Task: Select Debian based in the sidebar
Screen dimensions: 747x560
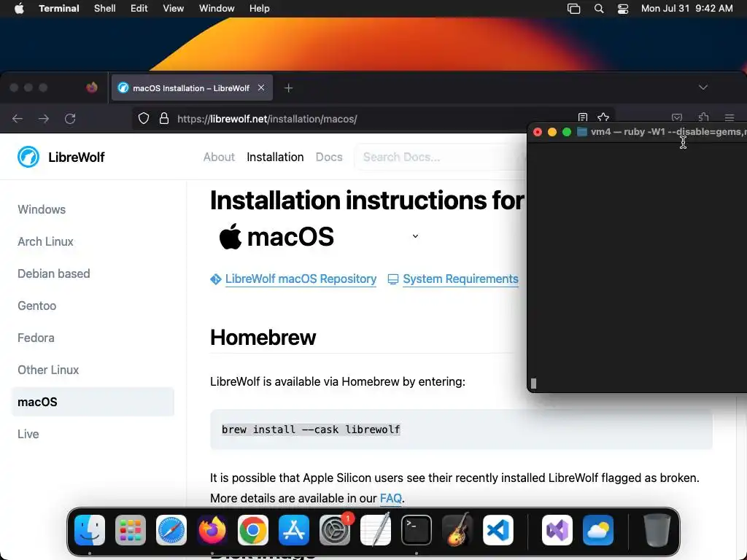Action: point(53,274)
